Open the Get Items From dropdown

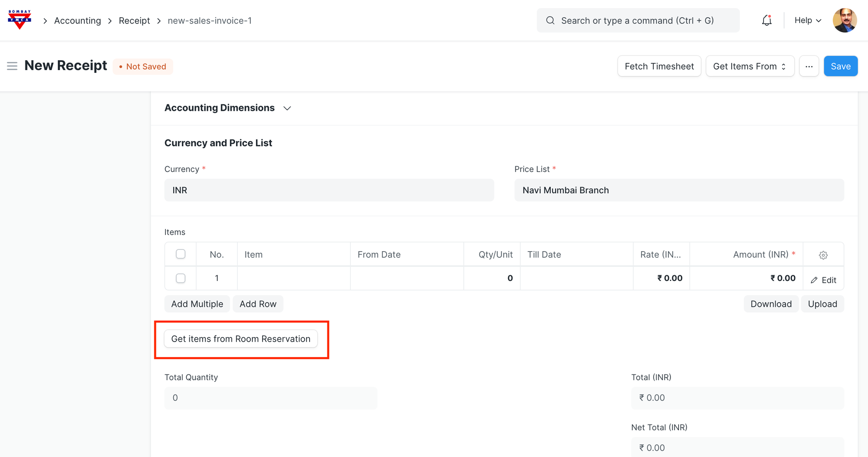coord(750,66)
